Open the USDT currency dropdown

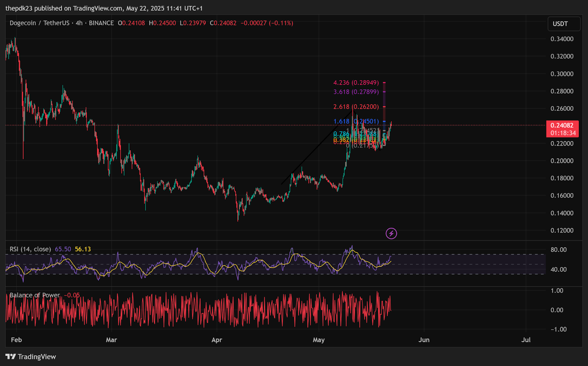[564, 24]
